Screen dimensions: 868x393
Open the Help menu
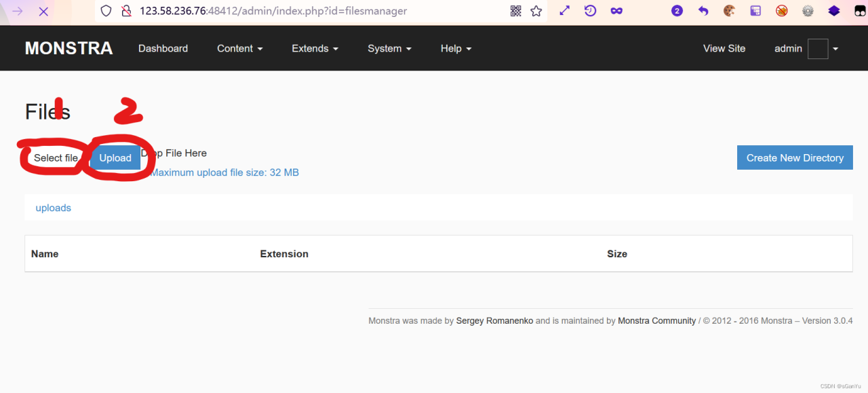click(456, 48)
